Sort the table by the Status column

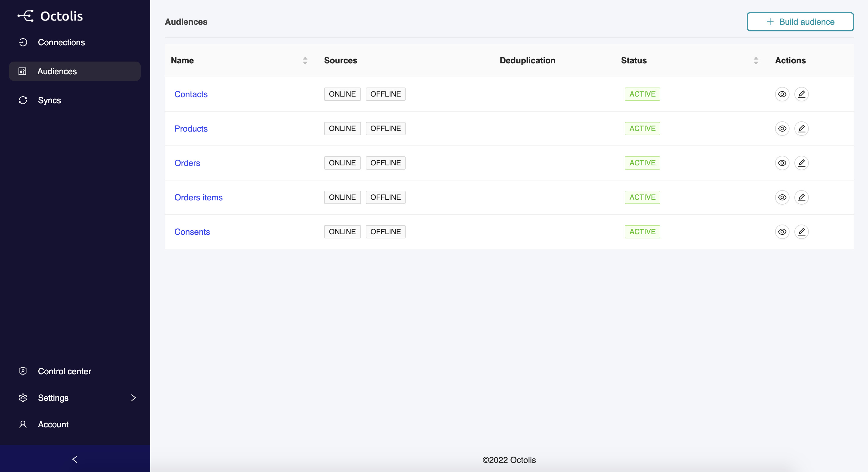click(x=756, y=61)
